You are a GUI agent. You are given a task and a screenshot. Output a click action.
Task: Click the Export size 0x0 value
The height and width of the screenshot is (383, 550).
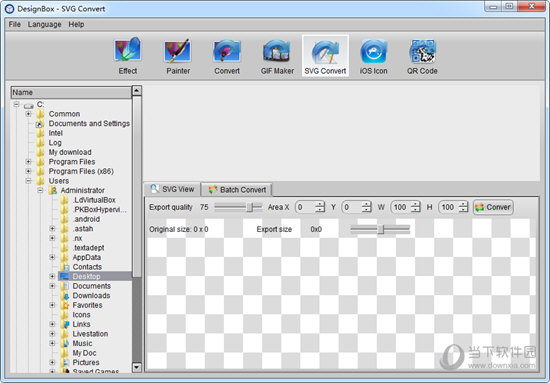click(316, 229)
